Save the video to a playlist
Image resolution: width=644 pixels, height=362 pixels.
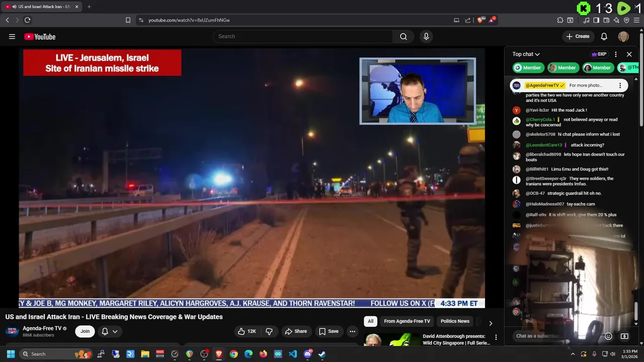[329, 331]
